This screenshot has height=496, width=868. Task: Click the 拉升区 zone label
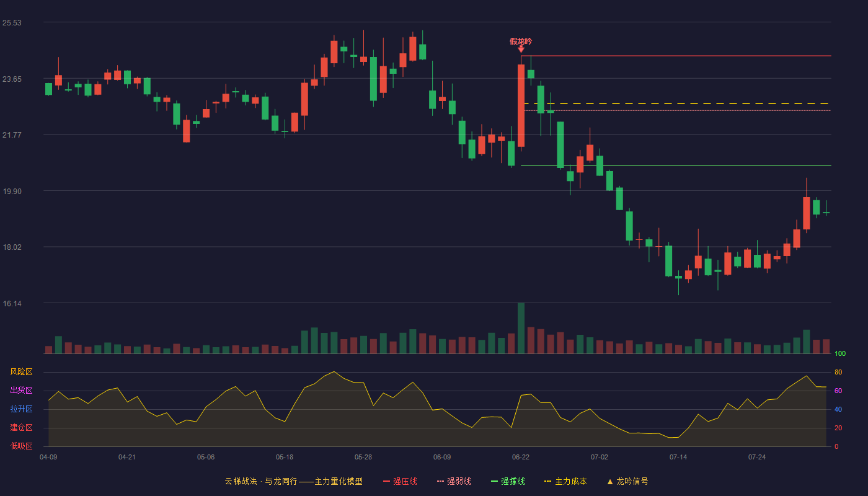(x=21, y=409)
